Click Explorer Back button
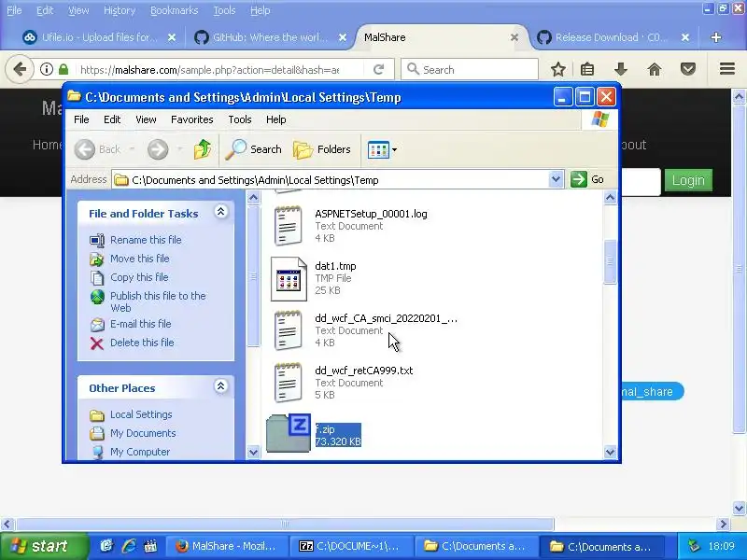The image size is (747, 560). point(98,149)
